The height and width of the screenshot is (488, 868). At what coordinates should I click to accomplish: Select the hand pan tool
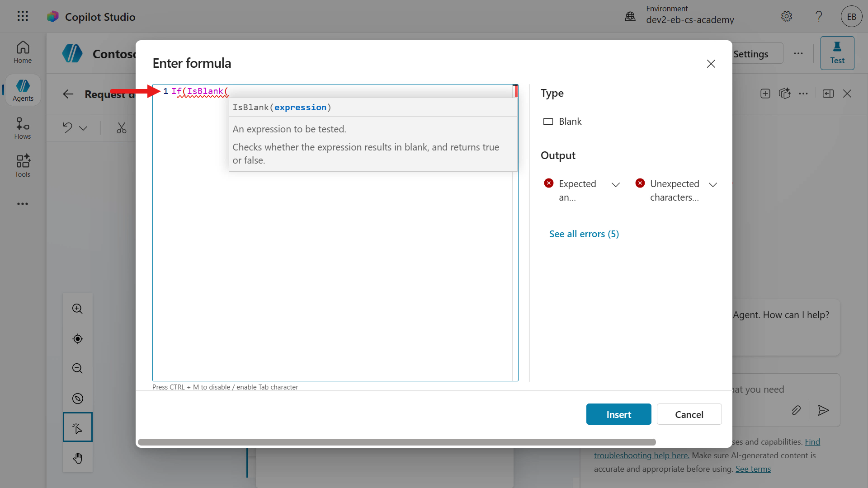point(77,458)
